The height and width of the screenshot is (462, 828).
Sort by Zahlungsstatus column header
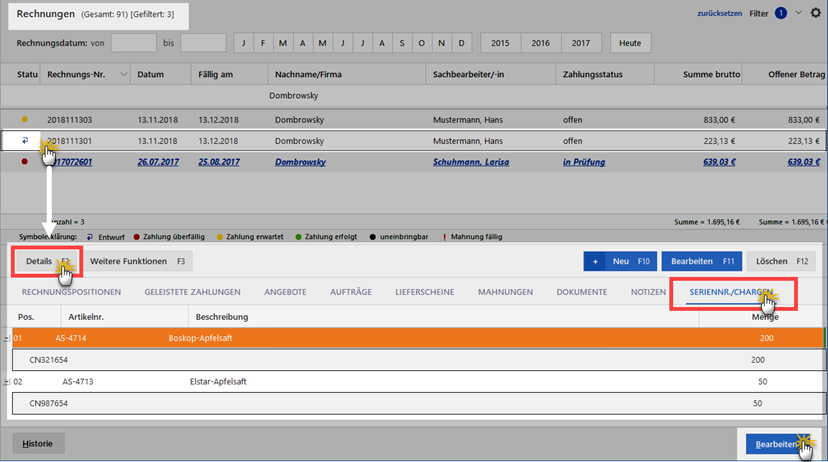click(x=605, y=74)
